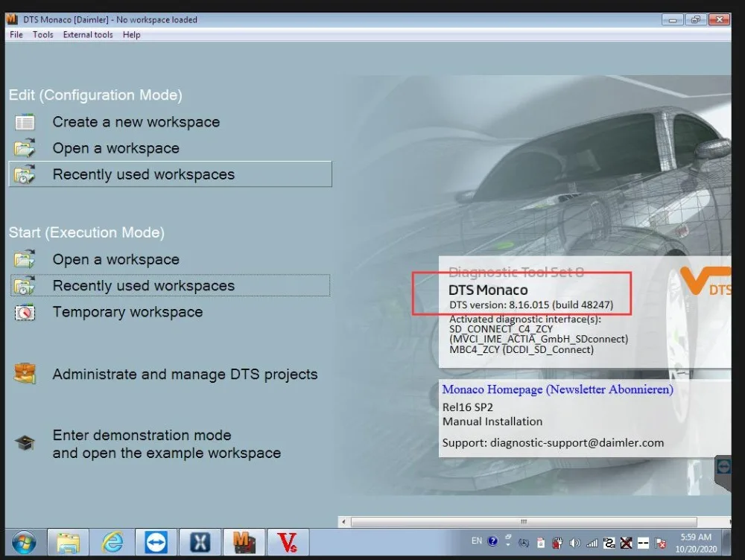The height and width of the screenshot is (560, 745).
Task: Click the icon beside Recently used workspaces in Execution Mode
Action: coord(25,285)
